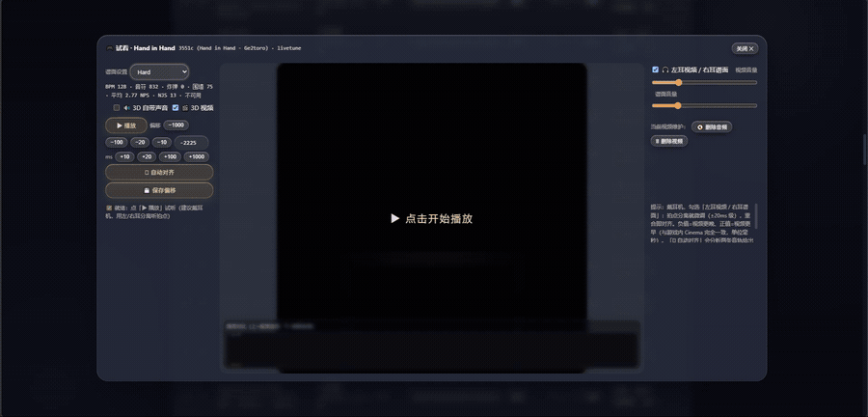Uncheck the 3D 视频 checkbox
The image size is (868, 417).
[x=176, y=108]
